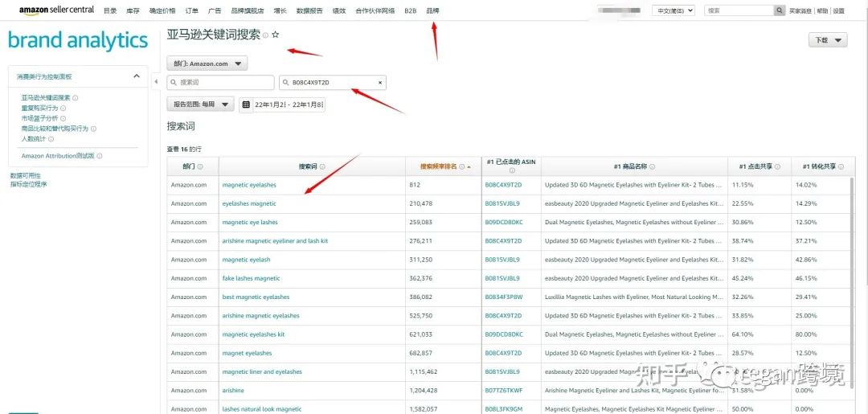This screenshot has height=414, width=868.
Task: Open ASIN B0834F3P8W link
Action: (504, 297)
